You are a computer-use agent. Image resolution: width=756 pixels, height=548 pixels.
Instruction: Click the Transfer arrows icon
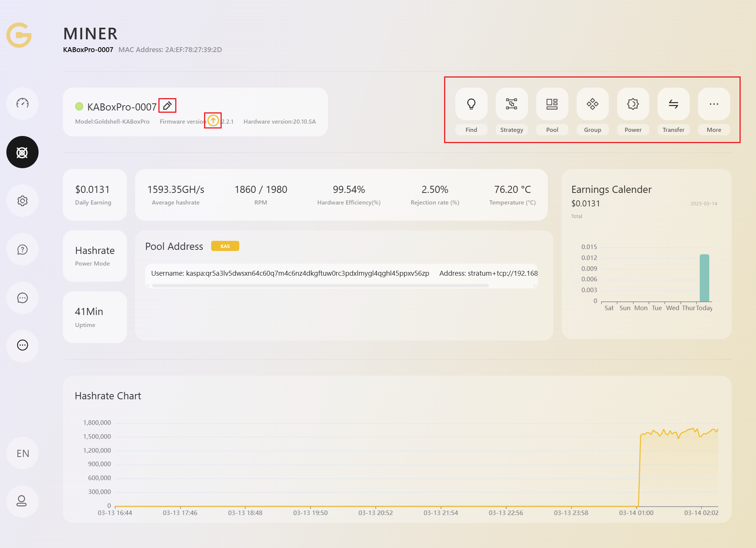pyautogui.click(x=674, y=104)
